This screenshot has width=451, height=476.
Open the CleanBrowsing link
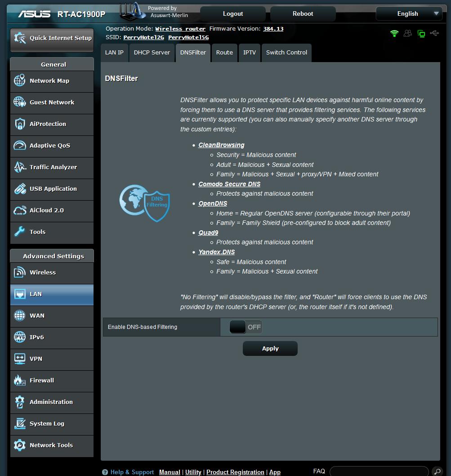click(x=221, y=145)
